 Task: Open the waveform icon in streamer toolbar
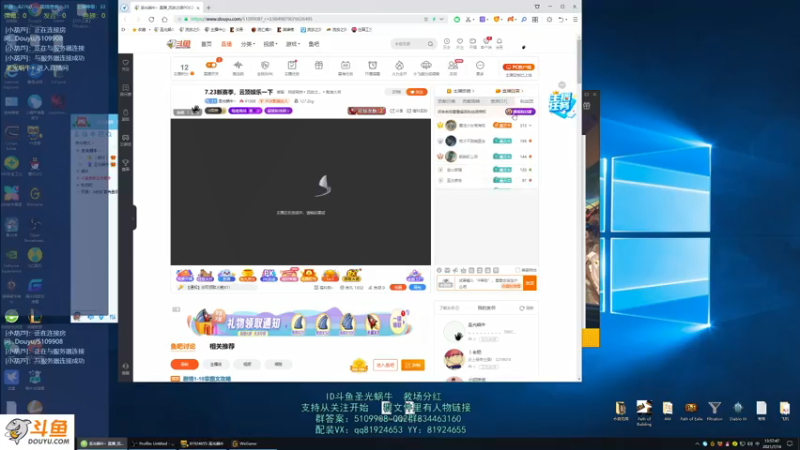click(x=238, y=65)
